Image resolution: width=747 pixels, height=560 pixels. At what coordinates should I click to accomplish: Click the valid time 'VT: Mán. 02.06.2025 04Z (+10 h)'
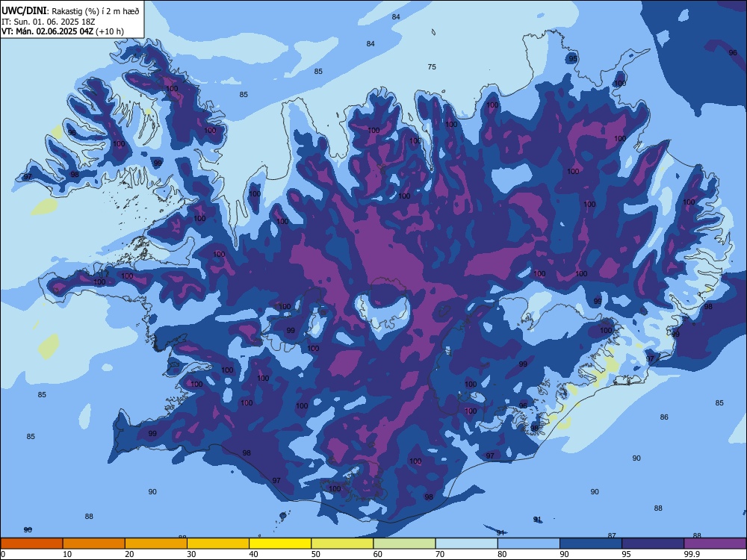(63, 31)
